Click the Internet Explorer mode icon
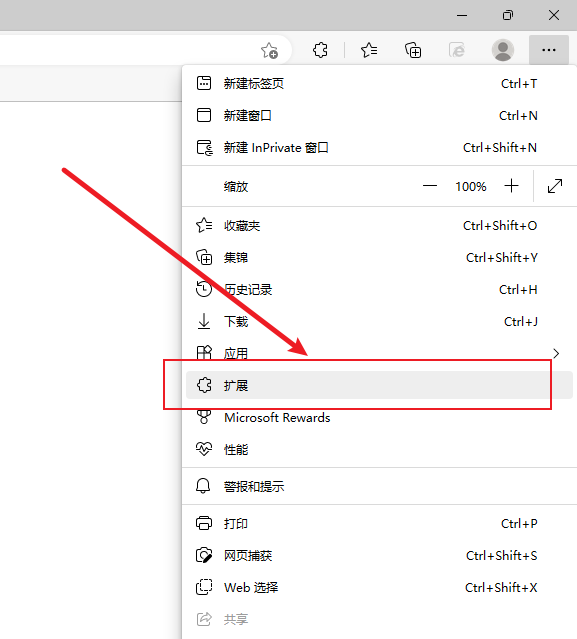 [x=457, y=50]
